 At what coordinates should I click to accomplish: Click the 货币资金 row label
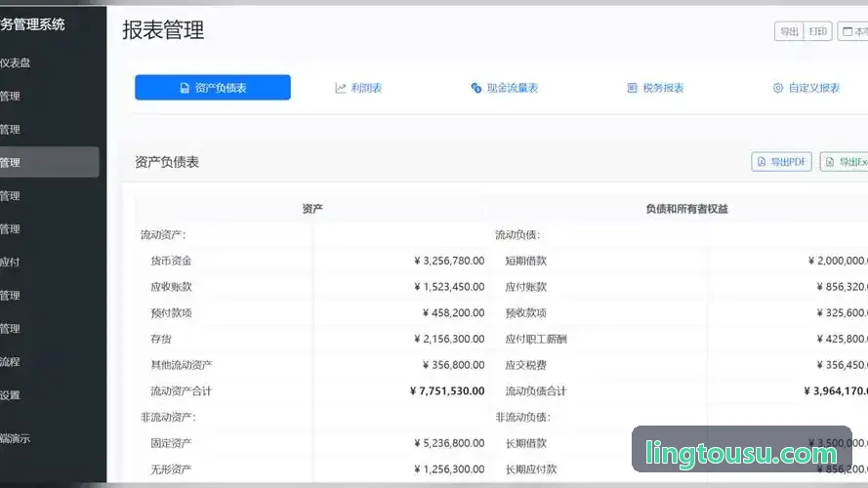point(171,261)
